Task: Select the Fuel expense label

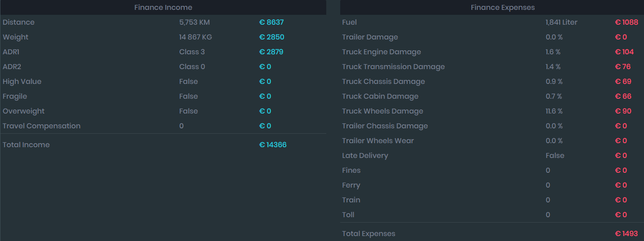Action: (349, 22)
